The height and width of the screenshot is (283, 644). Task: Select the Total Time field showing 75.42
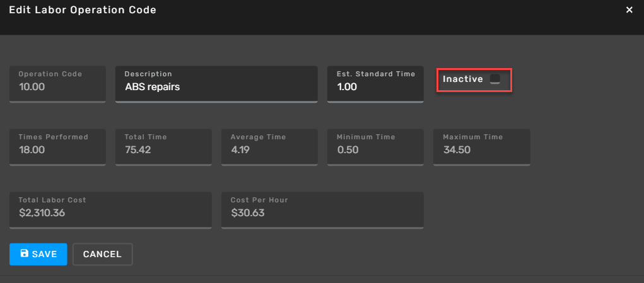[x=163, y=147]
